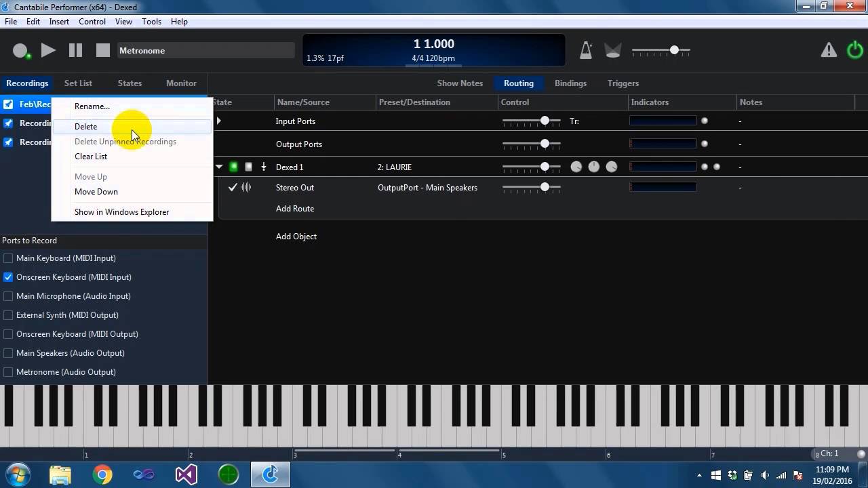This screenshot has width=868, height=488.
Task: Adjust the master volume slider in toolbar
Action: pyautogui.click(x=661, y=50)
